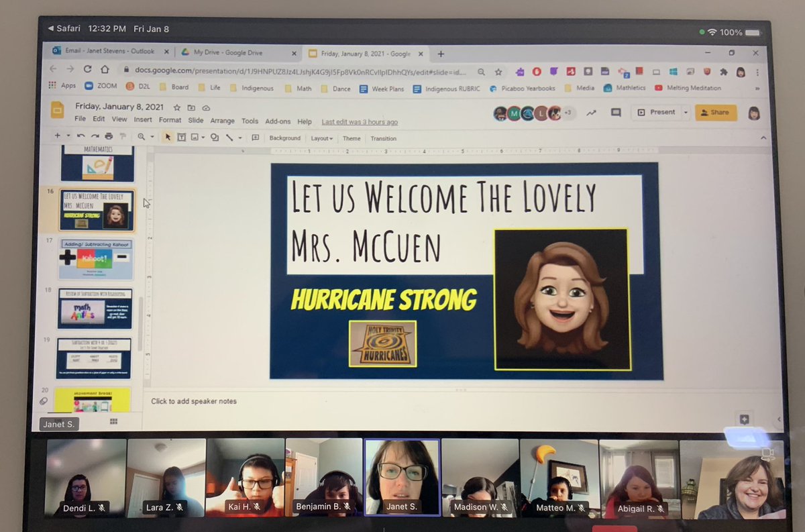
Task: Switch to grid view below the filmstrip
Action: point(113,421)
